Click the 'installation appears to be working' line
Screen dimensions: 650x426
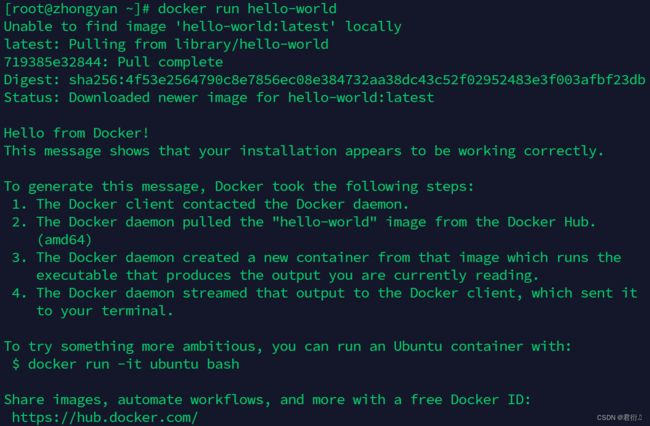[x=304, y=151]
